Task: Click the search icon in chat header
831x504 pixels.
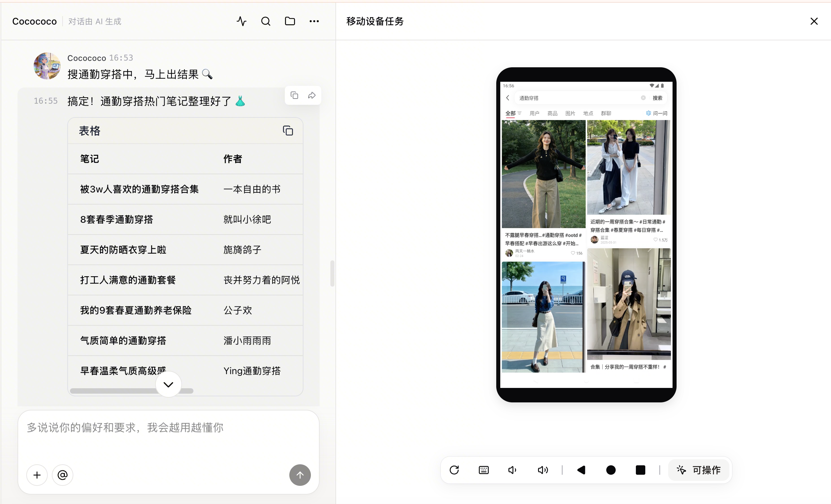Action: tap(266, 21)
